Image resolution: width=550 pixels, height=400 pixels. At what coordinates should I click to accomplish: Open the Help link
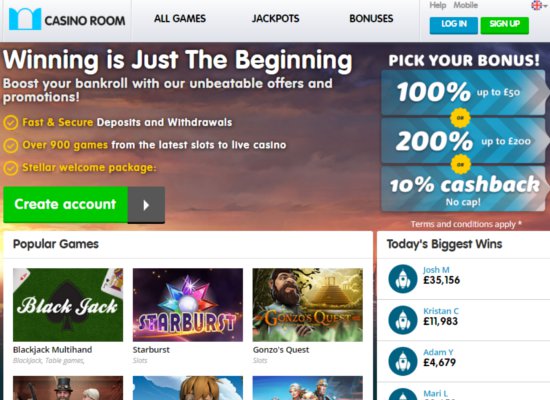tap(437, 5)
